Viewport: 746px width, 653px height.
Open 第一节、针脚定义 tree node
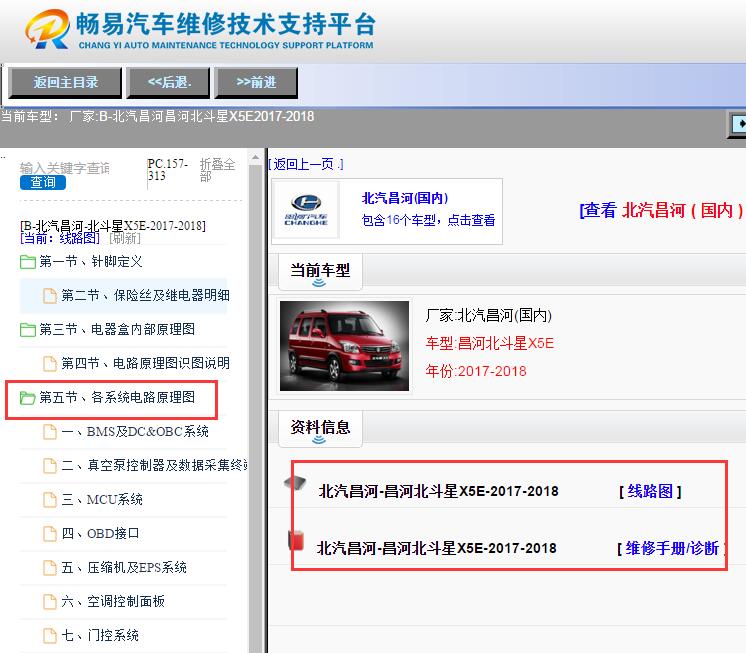coord(90,262)
